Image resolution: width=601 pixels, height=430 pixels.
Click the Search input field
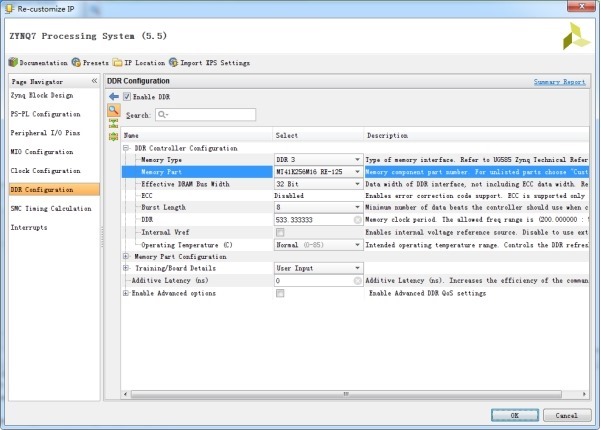click(x=205, y=115)
